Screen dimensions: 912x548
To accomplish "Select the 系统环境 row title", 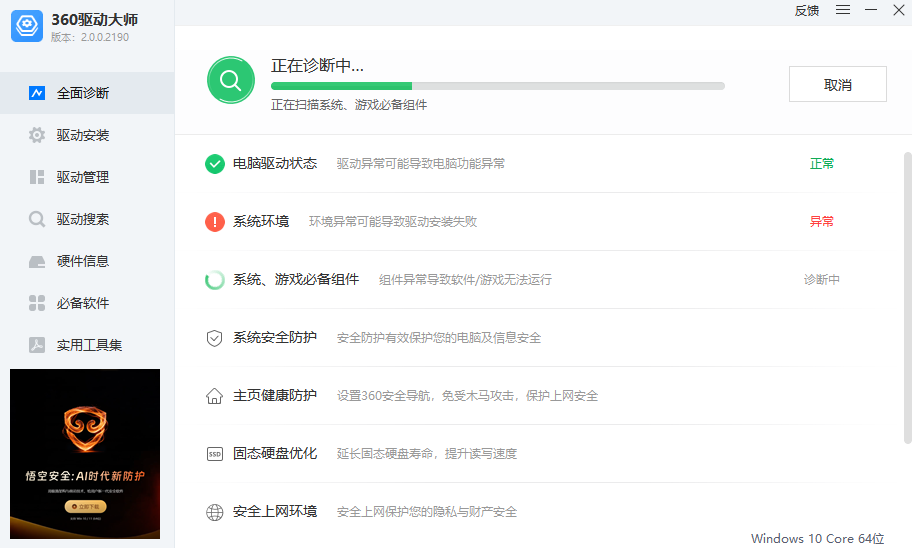I will pos(261,222).
